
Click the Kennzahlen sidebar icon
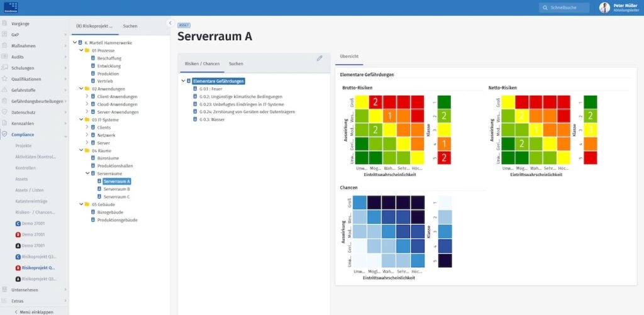(x=4, y=123)
